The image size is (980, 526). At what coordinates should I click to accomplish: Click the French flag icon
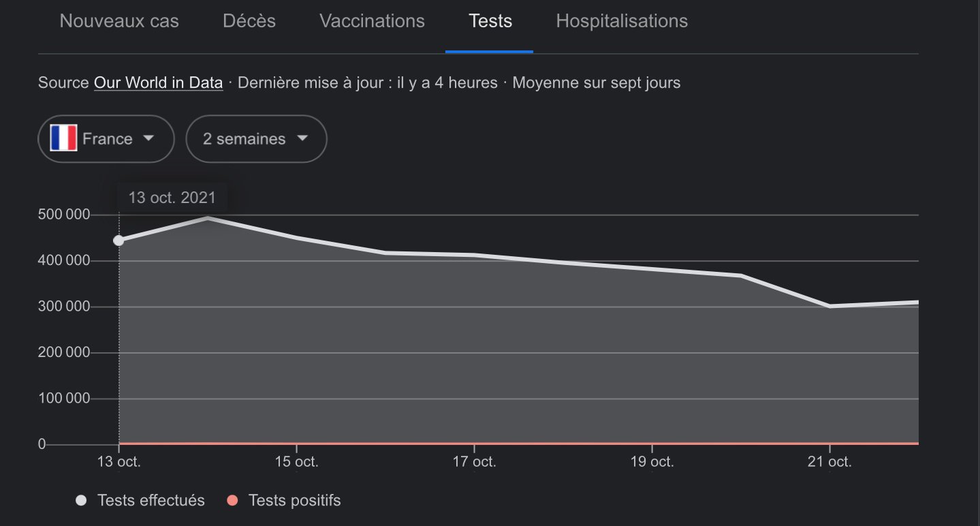63,138
